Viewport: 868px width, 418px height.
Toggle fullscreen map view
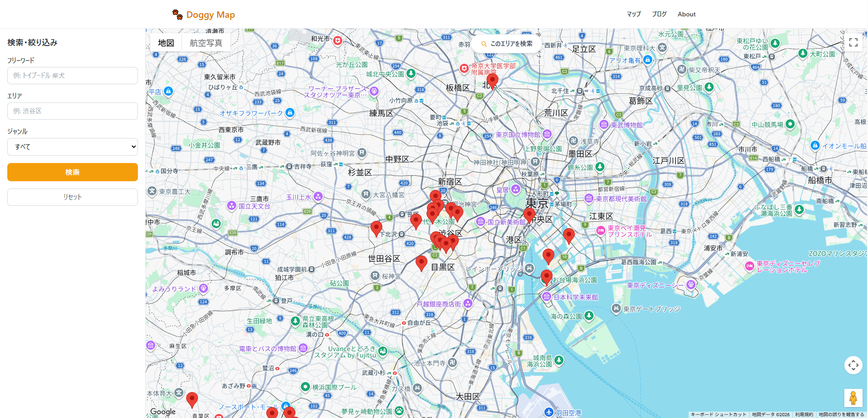(853, 42)
